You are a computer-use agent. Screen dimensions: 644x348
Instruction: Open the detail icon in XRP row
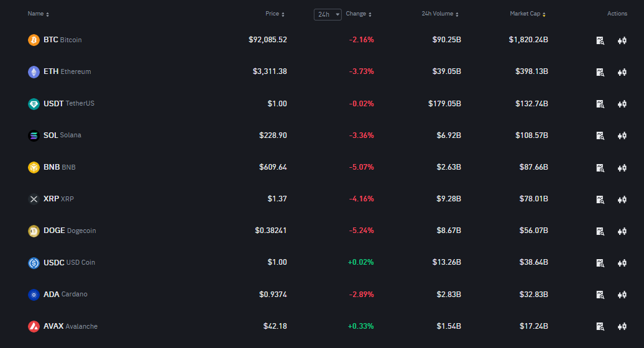tap(600, 199)
